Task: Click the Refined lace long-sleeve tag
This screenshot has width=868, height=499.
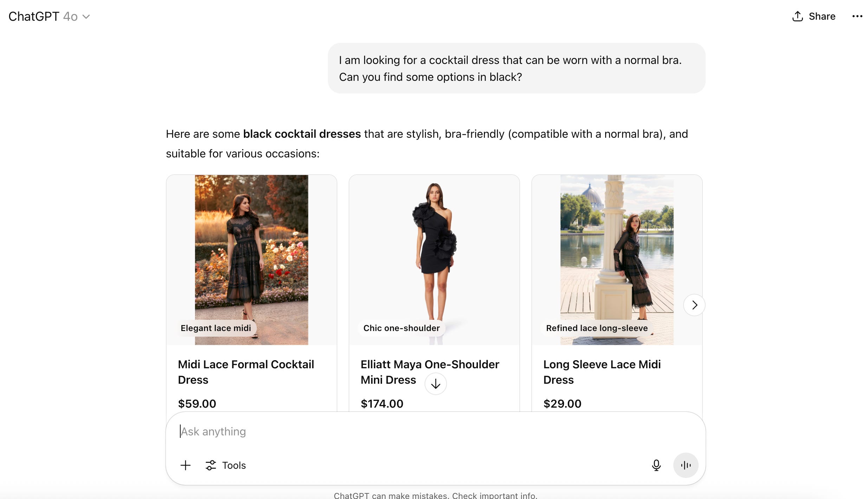Action: coord(597,328)
